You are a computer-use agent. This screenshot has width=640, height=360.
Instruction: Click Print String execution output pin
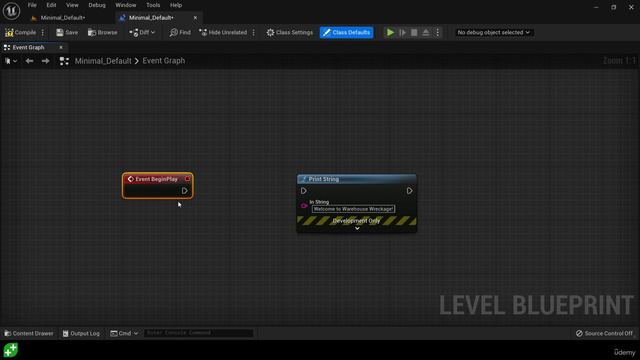click(x=409, y=191)
